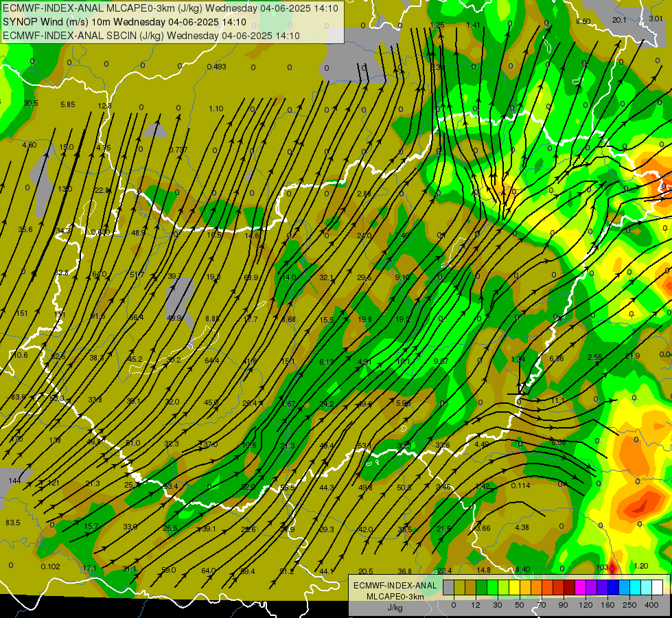The width and height of the screenshot is (672, 618).
Task: Select the legend tick label 120
Action: [586, 605]
